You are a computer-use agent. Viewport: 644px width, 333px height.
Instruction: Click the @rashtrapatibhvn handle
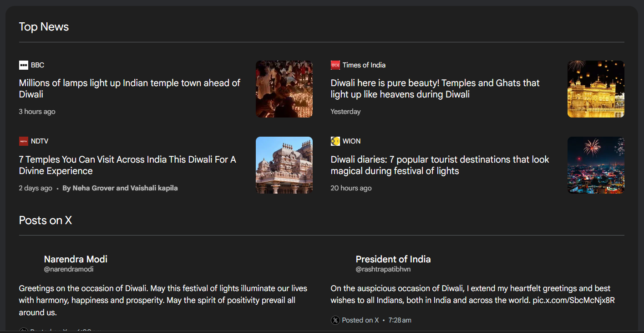pyautogui.click(x=383, y=269)
